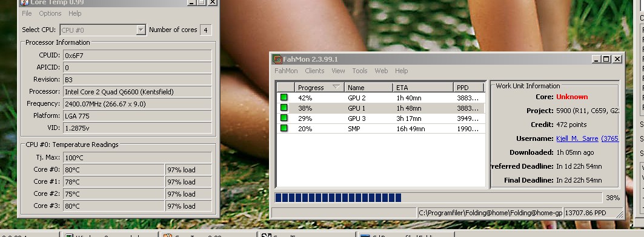Click the FahMon title bar icon
Viewport: 644px width, 237px height.
[x=277, y=59]
